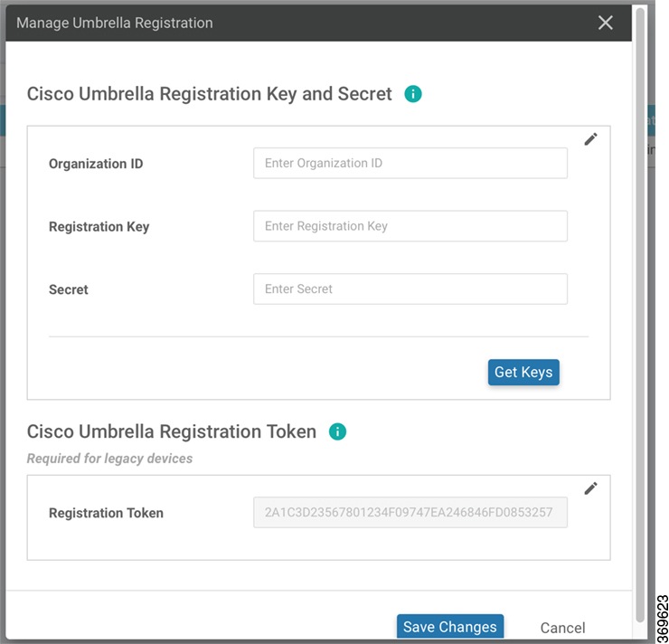Click the 'Manage Umbrella Registration' title text
Image resolution: width=669 pixels, height=644 pixels.
coord(114,23)
